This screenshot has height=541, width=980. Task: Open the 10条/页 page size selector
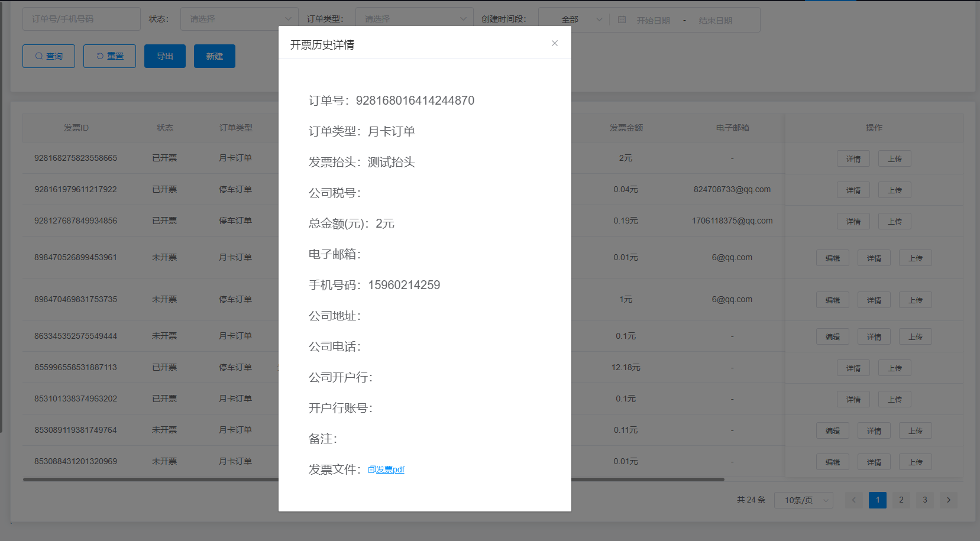(x=803, y=500)
